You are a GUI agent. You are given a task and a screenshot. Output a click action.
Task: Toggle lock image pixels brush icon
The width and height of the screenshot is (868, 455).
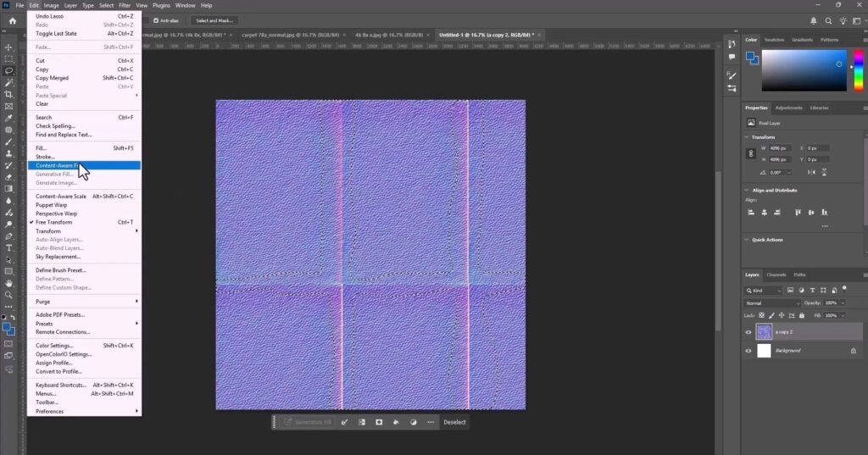pyautogui.click(x=771, y=315)
